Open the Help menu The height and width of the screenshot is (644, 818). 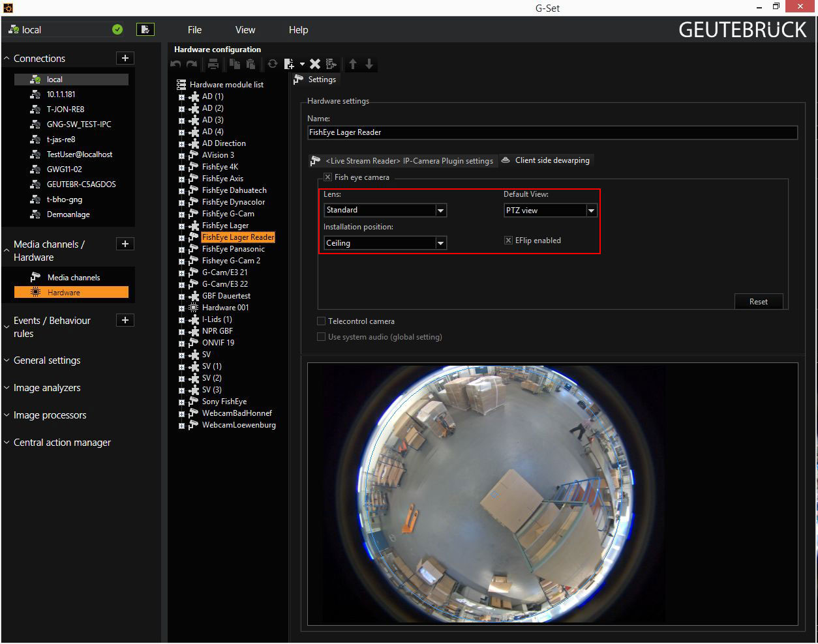pyautogui.click(x=298, y=30)
